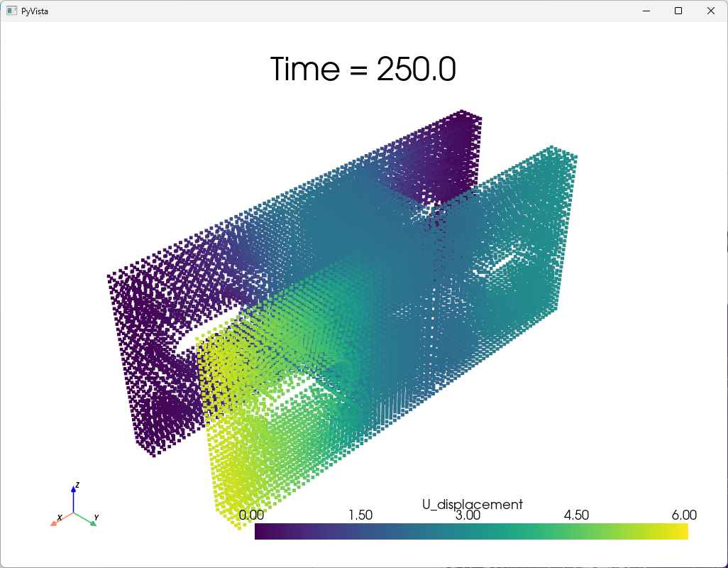Click the blue Z axis arrow
This screenshot has width=728, height=568.
coord(75,494)
